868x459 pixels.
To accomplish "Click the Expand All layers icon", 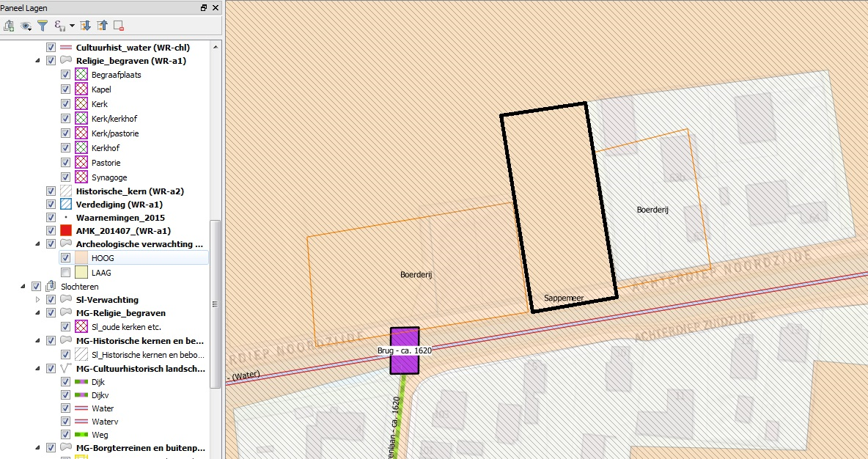I will pos(85,26).
